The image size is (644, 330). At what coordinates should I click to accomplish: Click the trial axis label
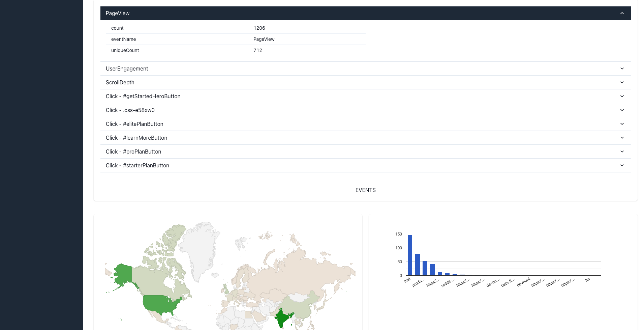click(x=407, y=280)
